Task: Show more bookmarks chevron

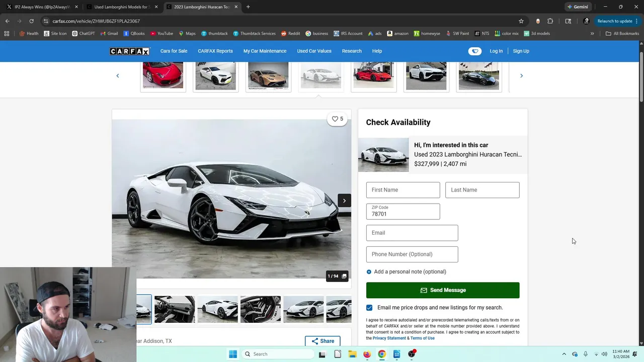Action: tap(592, 34)
